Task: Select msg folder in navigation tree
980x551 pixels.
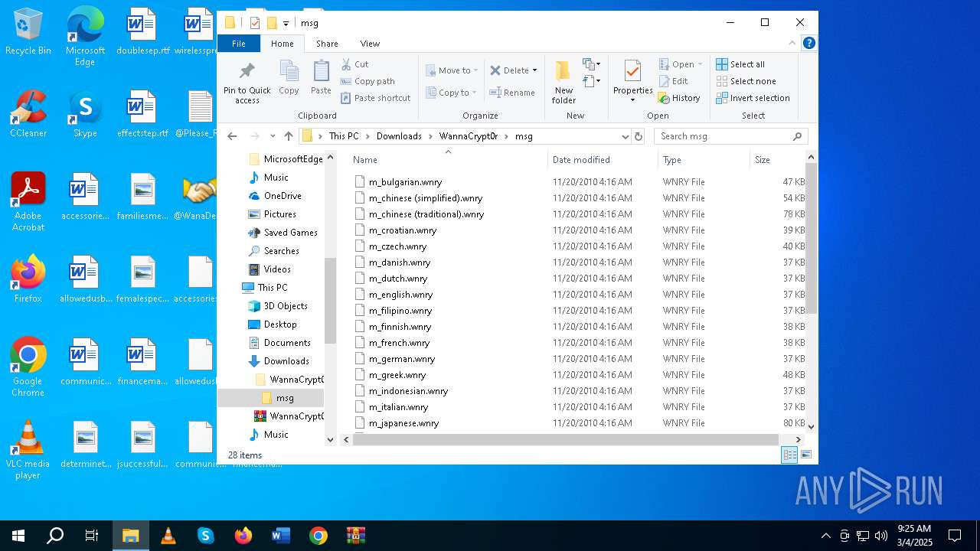Action: pos(284,398)
